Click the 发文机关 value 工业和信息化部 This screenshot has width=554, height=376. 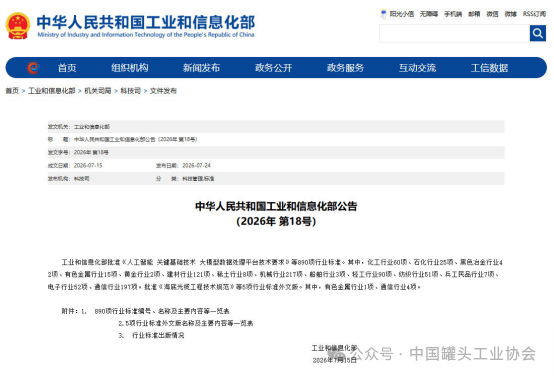tap(92, 127)
